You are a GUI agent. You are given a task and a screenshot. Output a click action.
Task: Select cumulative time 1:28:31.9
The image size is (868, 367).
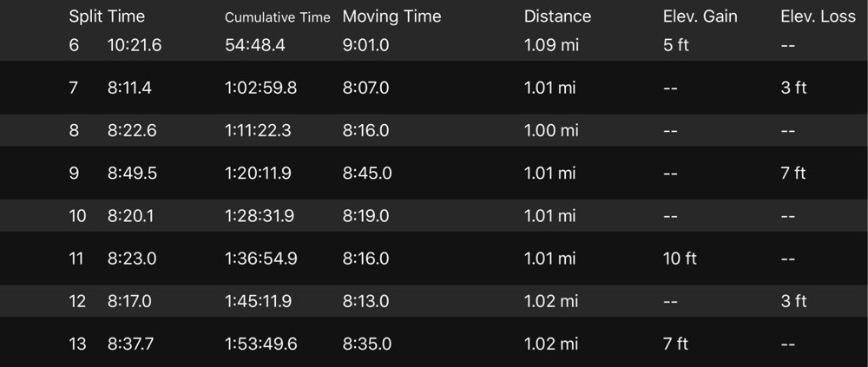click(x=259, y=216)
